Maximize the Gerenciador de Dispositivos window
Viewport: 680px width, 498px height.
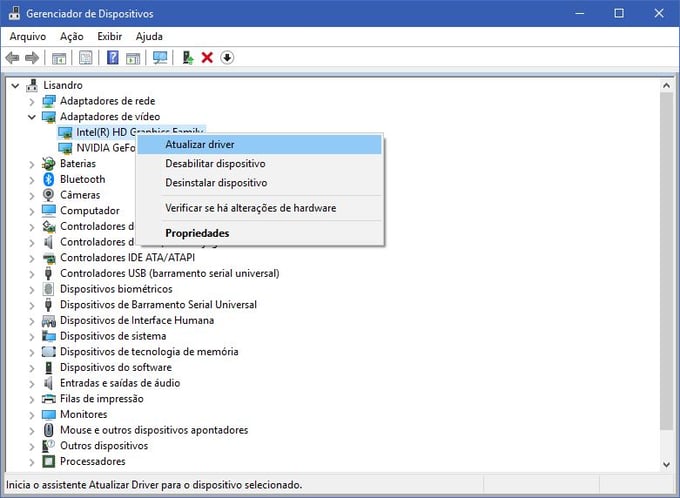click(619, 13)
